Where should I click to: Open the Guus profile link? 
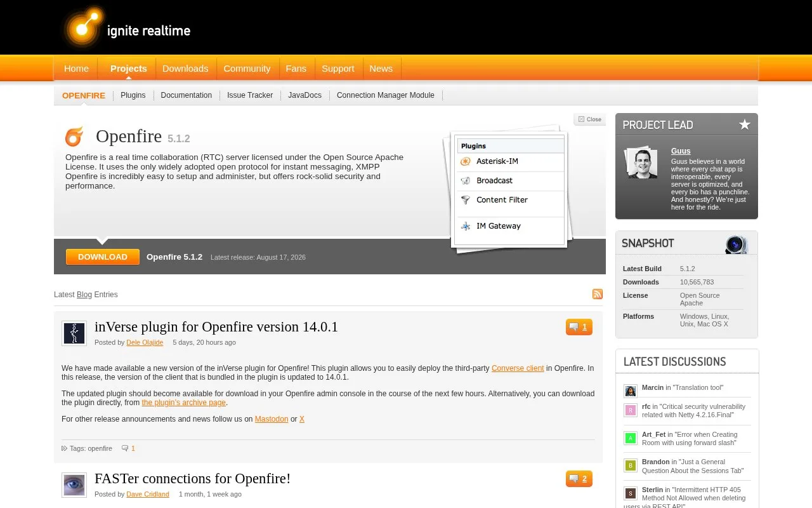coord(681,151)
